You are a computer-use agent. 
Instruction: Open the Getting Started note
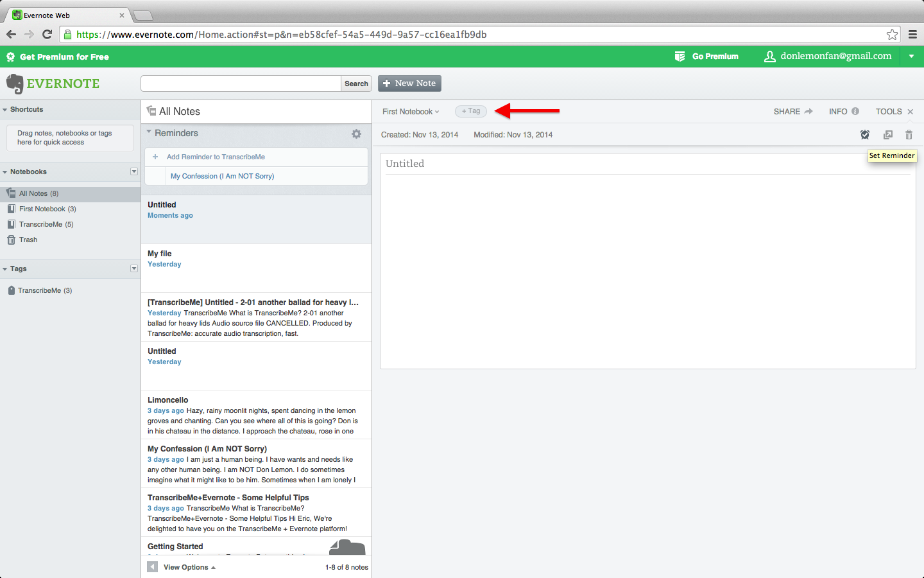pos(256,547)
